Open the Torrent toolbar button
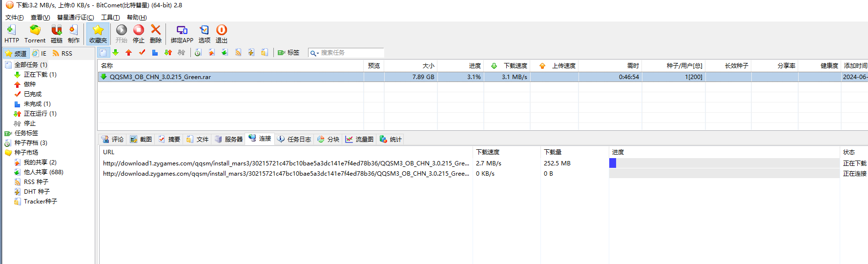868x264 pixels. [35, 34]
